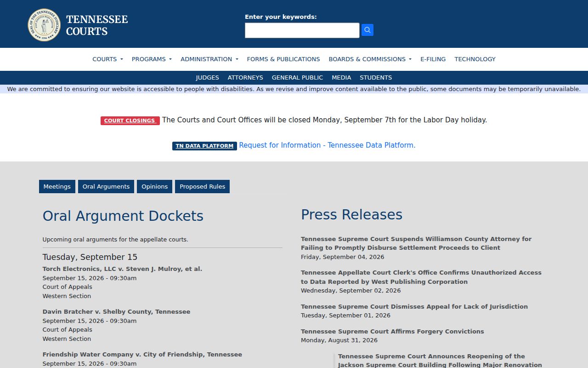Expand the Administration dropdown menu

point(209,59)
